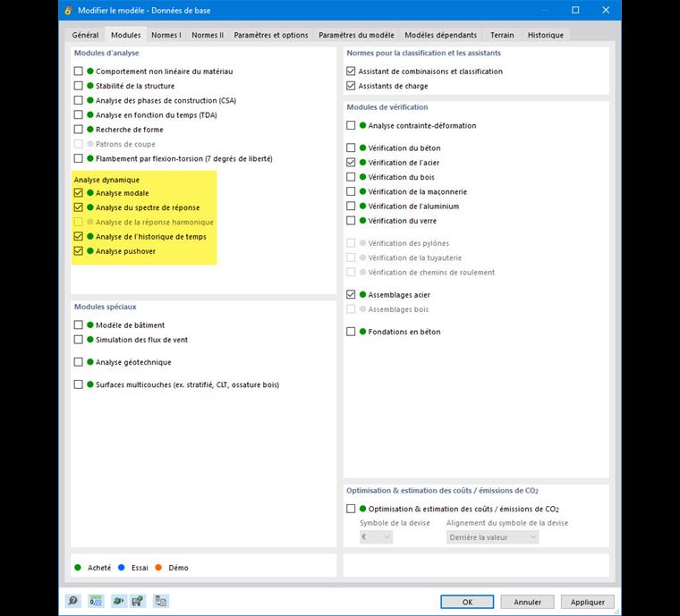Uncheck Analyse de l'historique de temps
The height and width of the screenshot is (616, 680).
78,237
